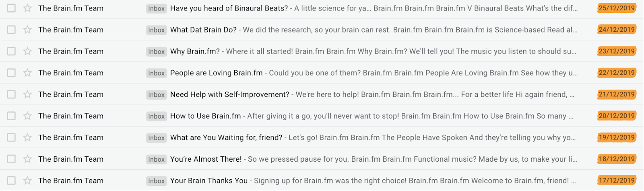
Task: Open the 'What are You Waiting for, friend?' email
Action: (x=226, y=138)
